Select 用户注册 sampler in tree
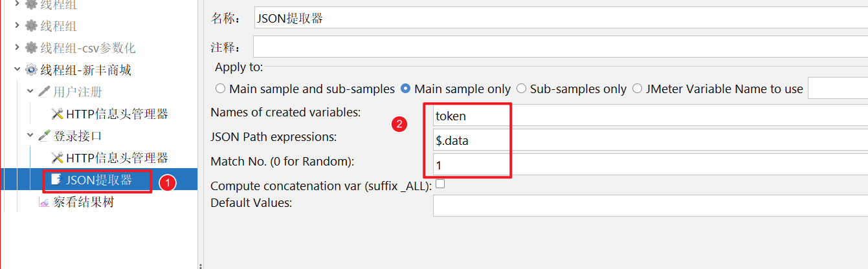Viewport: 868px width, 269px height. (x=78, y=92)
